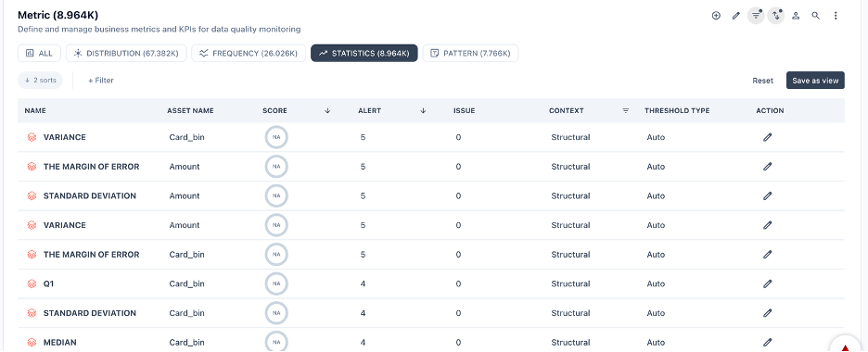Viewport: 868px width, 352px height.
Task: Click the ASSET NAME column header
Action: [x=190, y=110]
